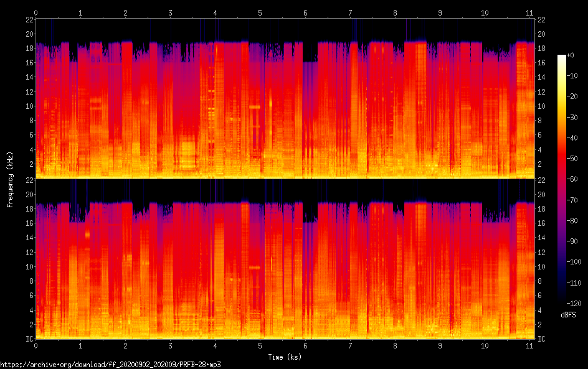Click tick label '9' on the top time axis
Image resolution: width=588 pixels, height=369 pixels.
pyautogui.click(x=440, y=13)
